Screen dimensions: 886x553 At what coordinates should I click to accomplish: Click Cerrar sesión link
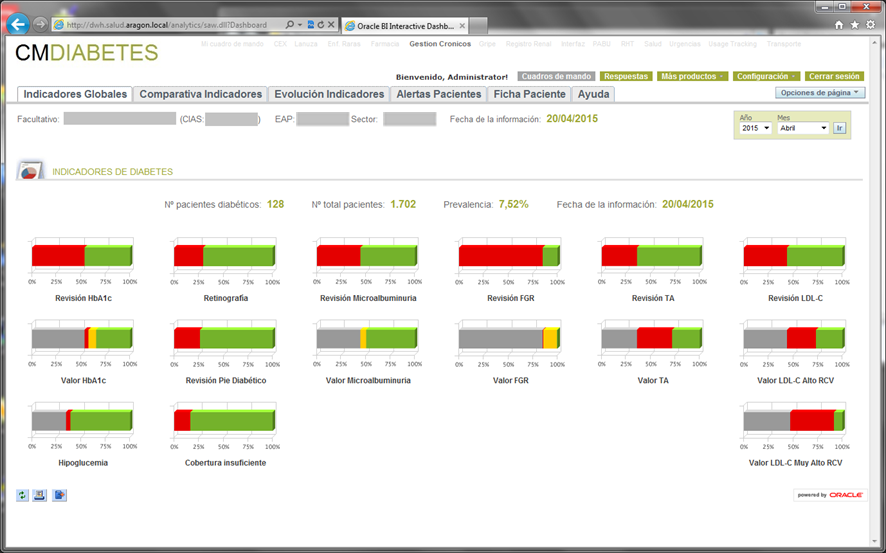834,76
